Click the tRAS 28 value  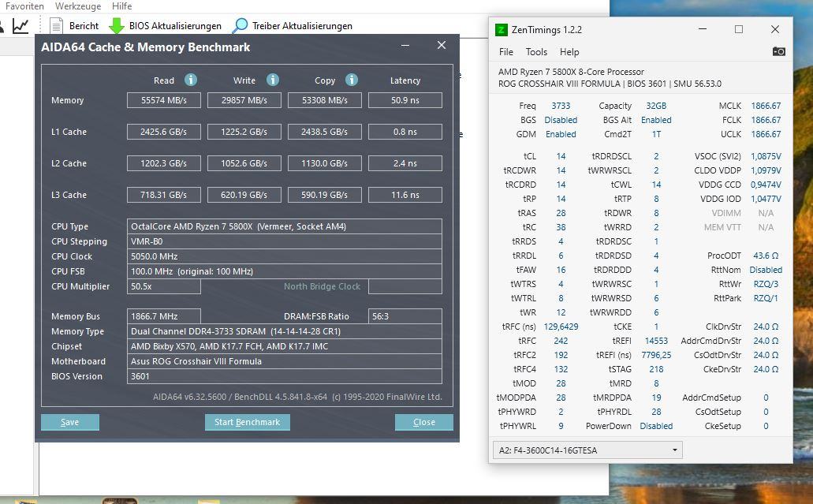(x=561, y=213)
